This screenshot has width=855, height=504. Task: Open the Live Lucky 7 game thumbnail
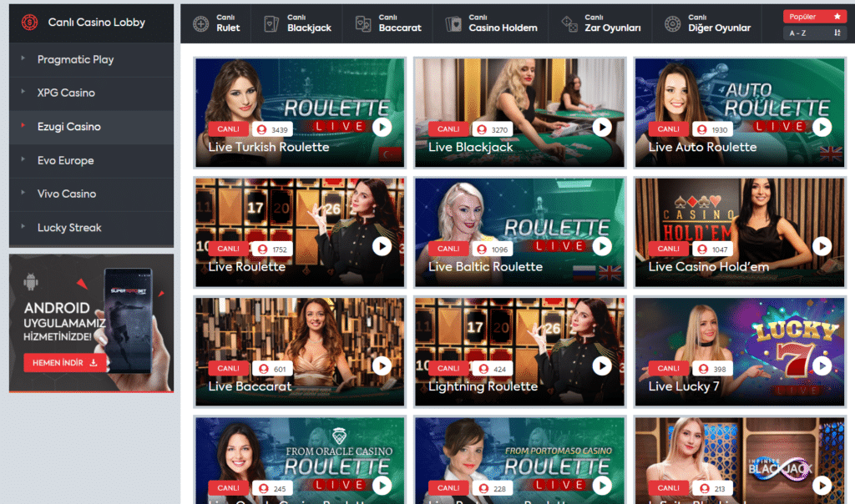[740, 351]
